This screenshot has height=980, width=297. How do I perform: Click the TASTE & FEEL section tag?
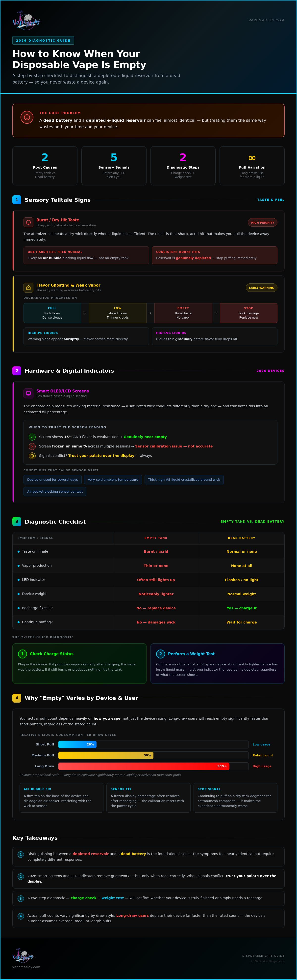point(271,200)
